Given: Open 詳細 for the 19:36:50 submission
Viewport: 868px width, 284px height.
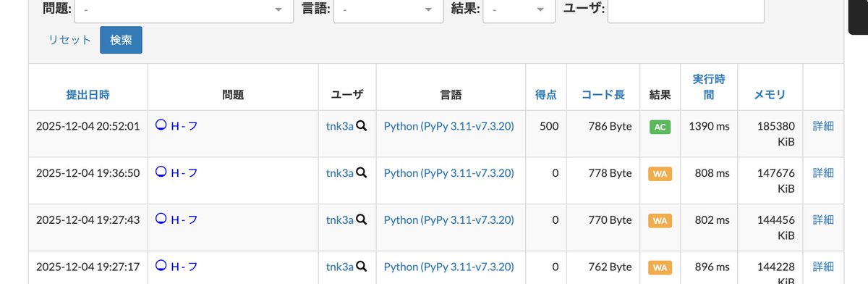Looking at the screenshot, I should pos(823,173).
